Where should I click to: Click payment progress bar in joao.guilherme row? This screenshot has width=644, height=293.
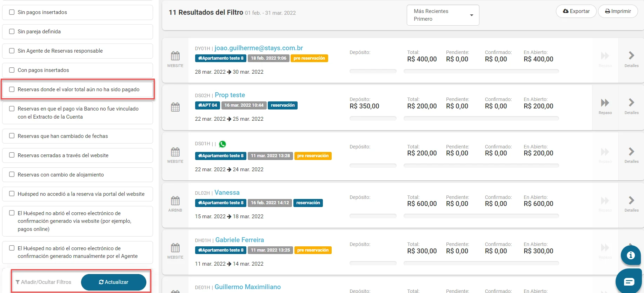(x=481, y=71)
